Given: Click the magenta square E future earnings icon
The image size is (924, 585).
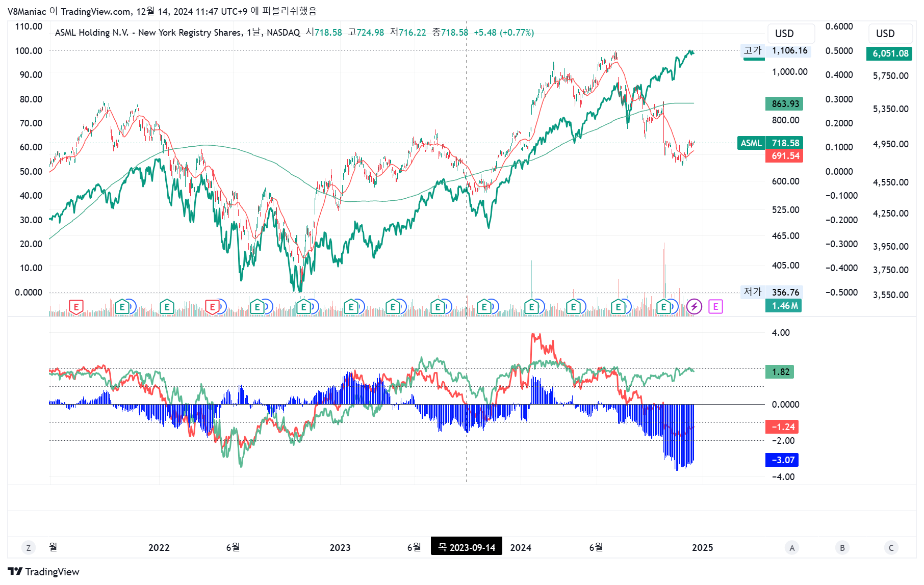Looking at the screenshot, I should click(715, 307).
